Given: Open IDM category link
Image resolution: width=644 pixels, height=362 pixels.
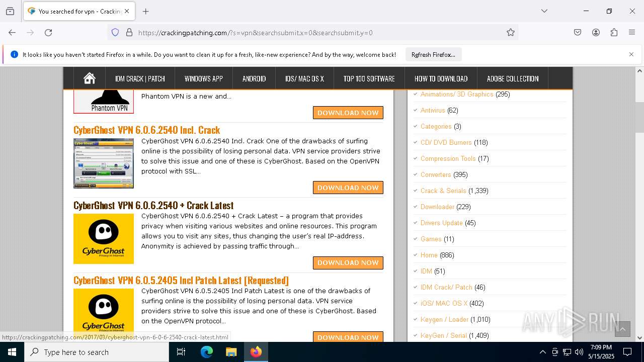Looking at the screenshot, I should pos(426,271).
